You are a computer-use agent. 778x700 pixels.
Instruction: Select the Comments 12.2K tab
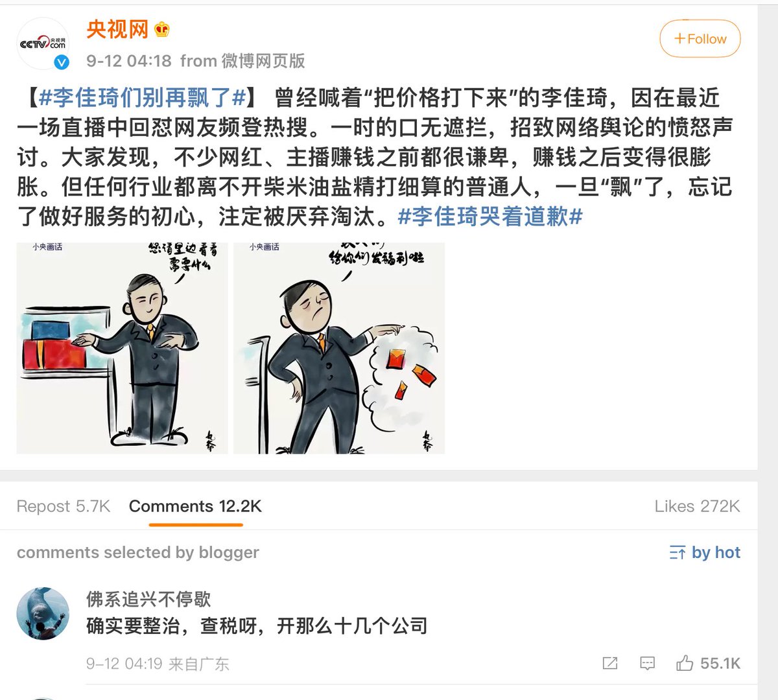tap(195, 506)
